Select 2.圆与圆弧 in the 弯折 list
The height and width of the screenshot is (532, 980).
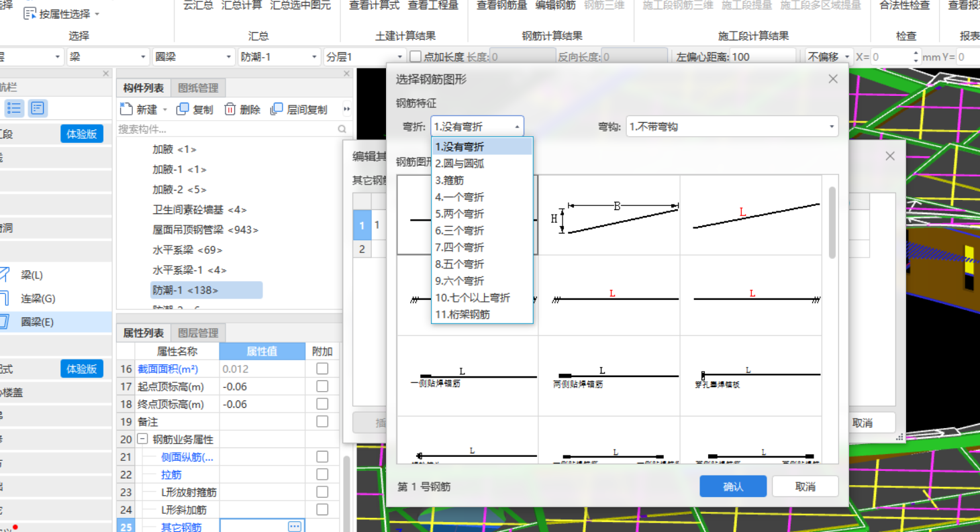pos(483,163)
